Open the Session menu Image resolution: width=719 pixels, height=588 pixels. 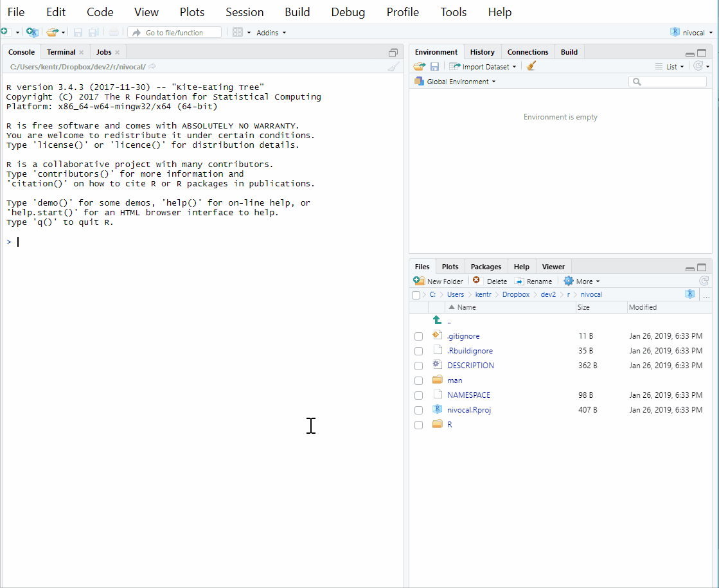244,12
